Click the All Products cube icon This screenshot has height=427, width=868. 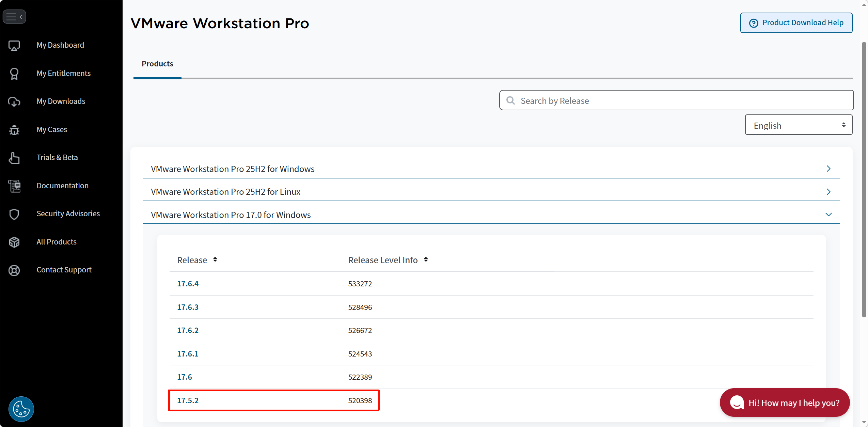click(x=14, y=242)
